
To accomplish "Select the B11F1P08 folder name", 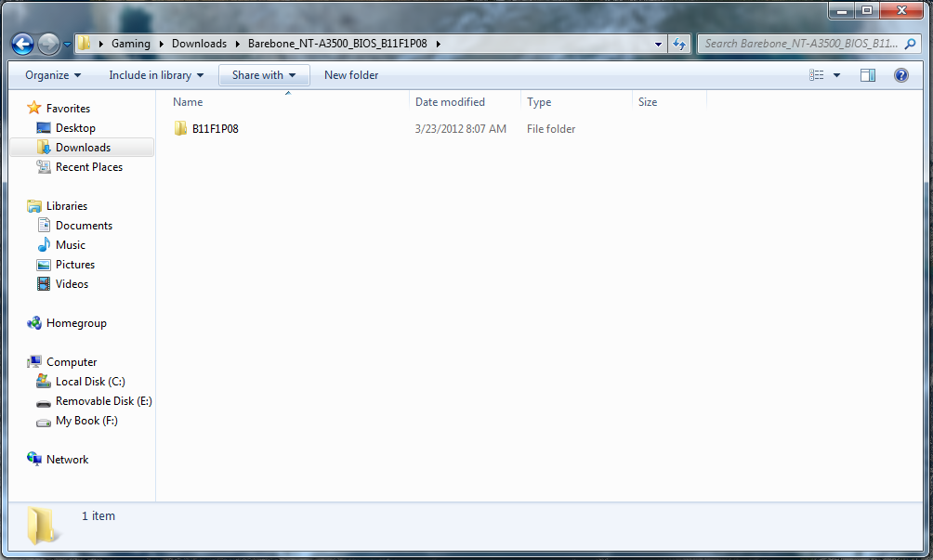I will [215, 129].
